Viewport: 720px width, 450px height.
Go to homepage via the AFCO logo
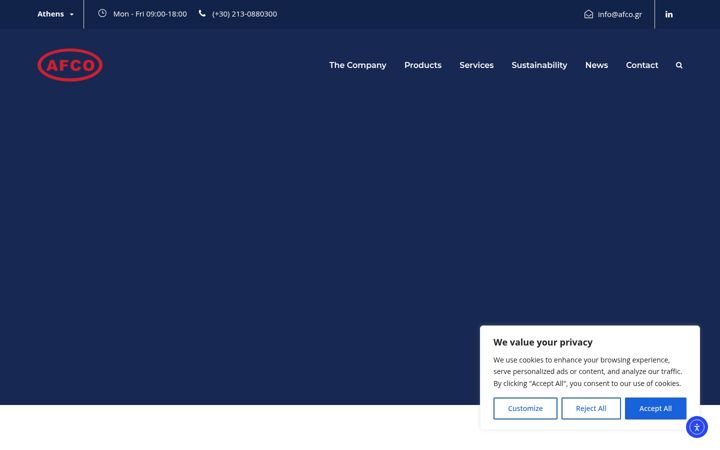pyautogui.click(x=70, y=65)
